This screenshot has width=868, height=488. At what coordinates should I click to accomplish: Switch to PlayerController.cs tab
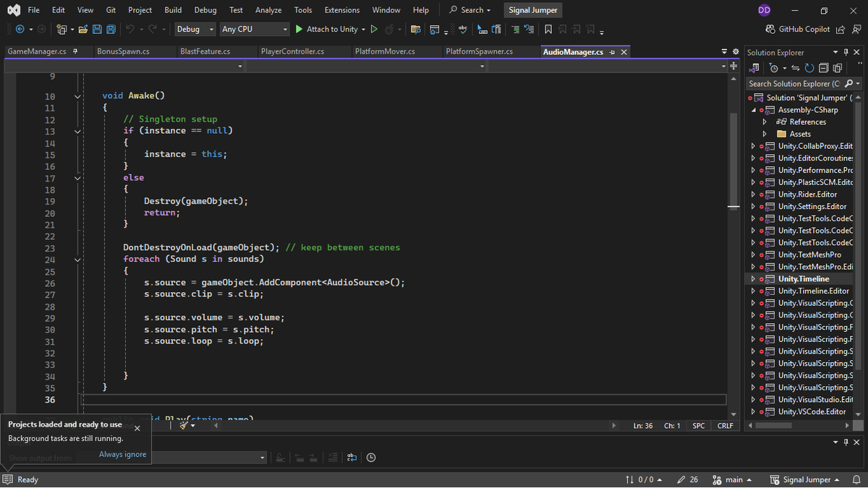(x=292, y=51)
